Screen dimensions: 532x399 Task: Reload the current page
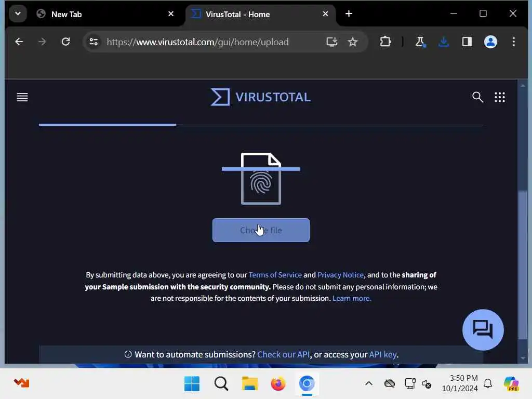click(x=65, y=42)
